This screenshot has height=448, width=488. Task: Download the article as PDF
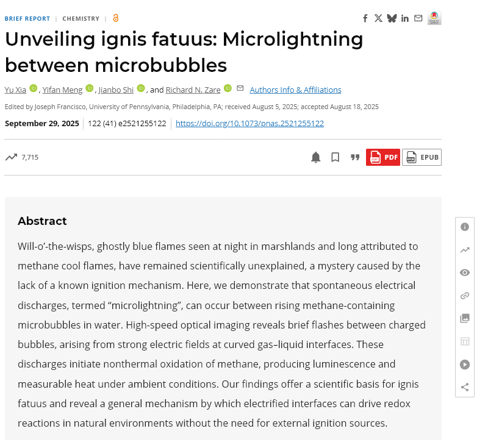point(383,157)
